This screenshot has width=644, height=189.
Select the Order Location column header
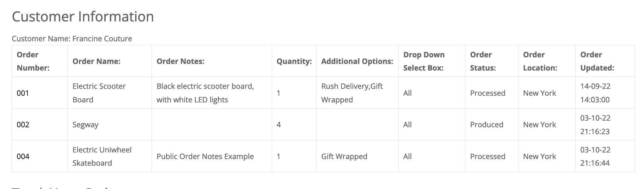tap(540, 61)
